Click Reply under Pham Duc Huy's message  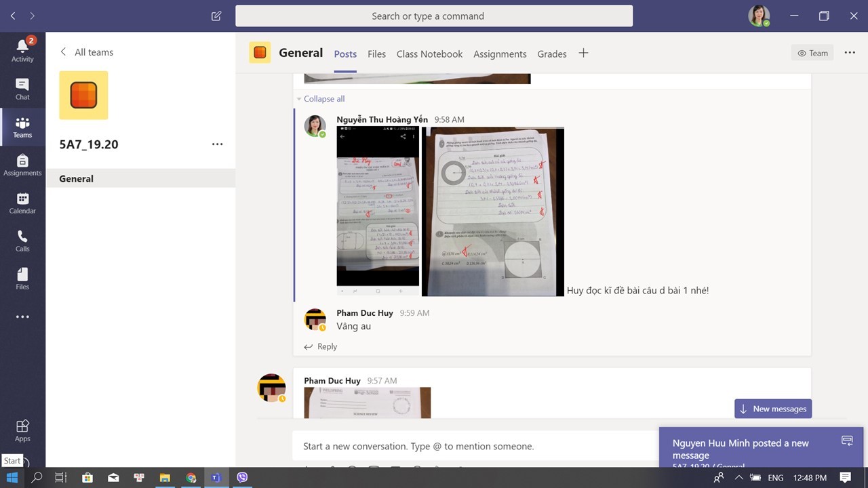pyautogui.click(x=321, y=346)
